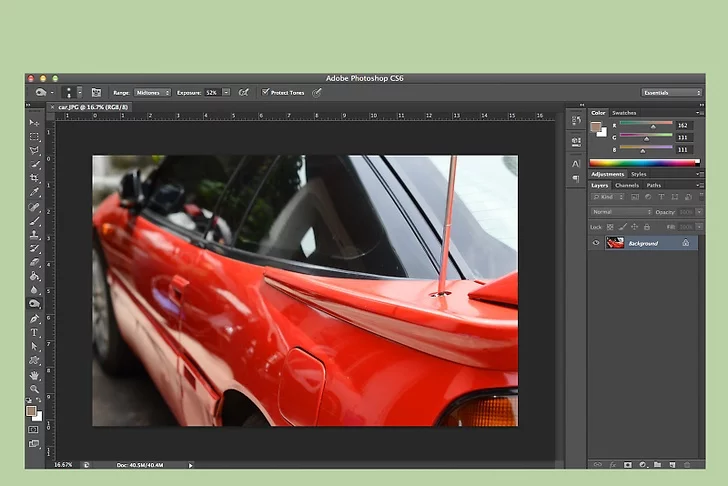The height and width of the screenshot is (486, 728).
Task: Open the Normal blend mode dropdown
Action: point(620,212)
